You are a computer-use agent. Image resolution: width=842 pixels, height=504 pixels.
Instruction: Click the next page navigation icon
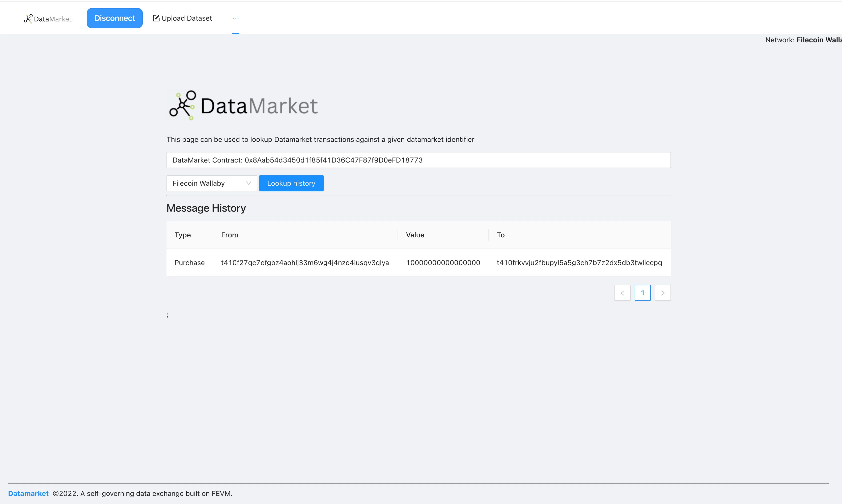(662, 293)
